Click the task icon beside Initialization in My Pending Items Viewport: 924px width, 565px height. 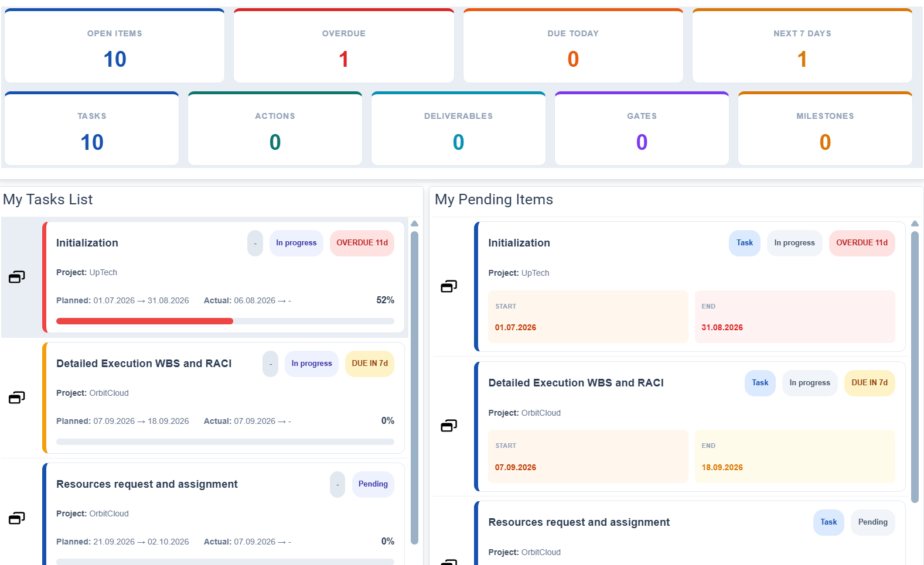[x=449, y=286]
